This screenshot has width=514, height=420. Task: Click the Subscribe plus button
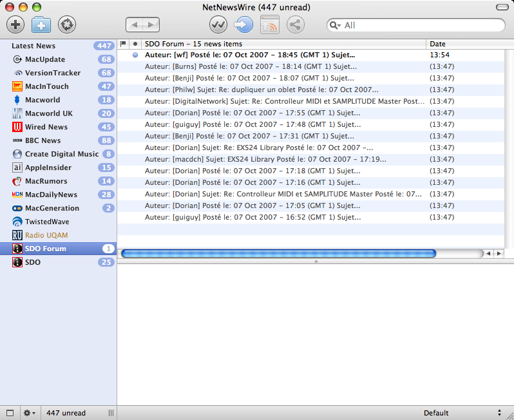15,24
